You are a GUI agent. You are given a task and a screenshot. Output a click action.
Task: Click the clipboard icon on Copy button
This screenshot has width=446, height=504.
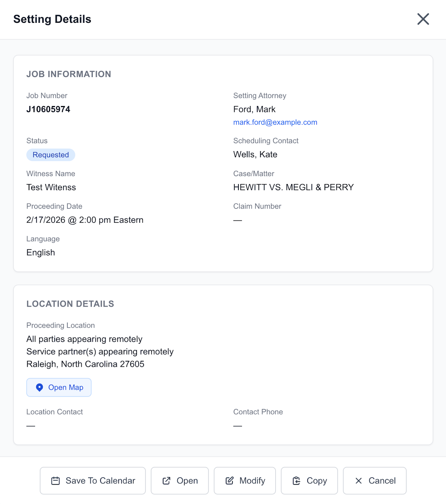click(x=297, y=481)
